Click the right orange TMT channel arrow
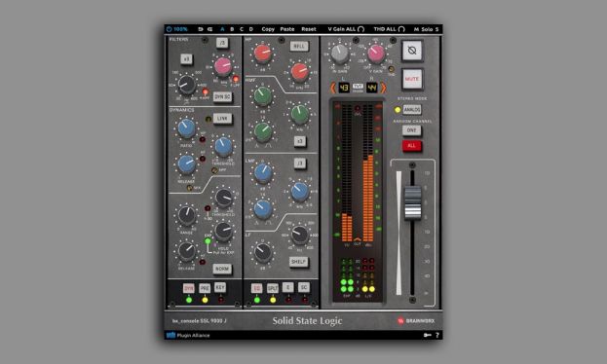The image size is (607, 364). [x=383, y=88]
